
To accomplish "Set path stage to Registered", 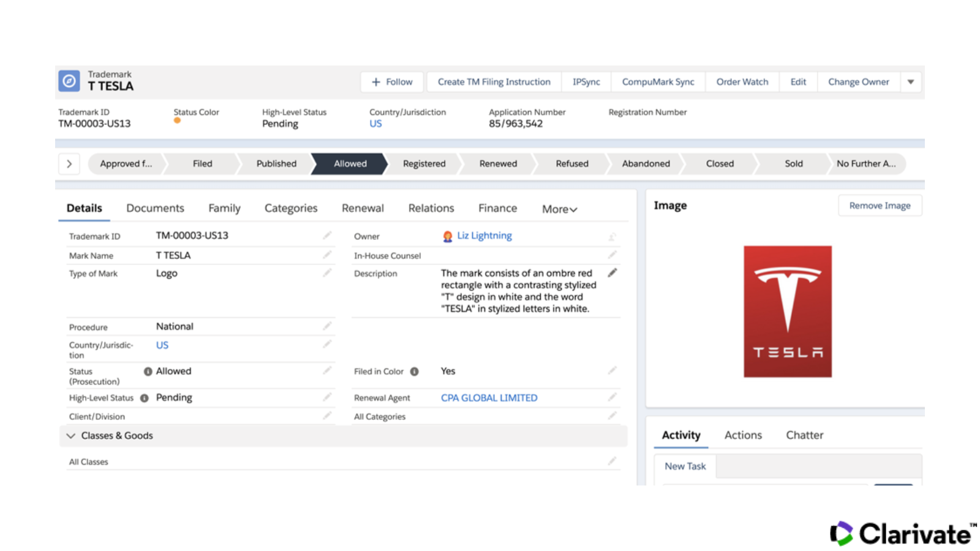I will click(x=424, y=163).
